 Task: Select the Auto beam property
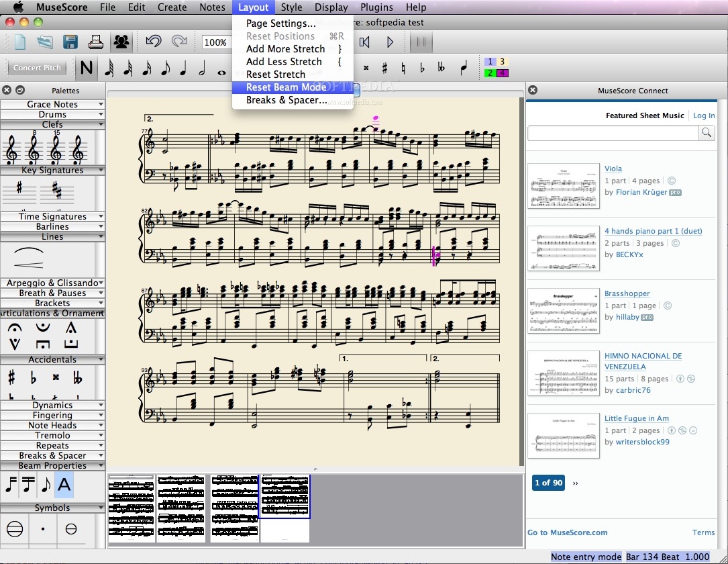point(64,483)
